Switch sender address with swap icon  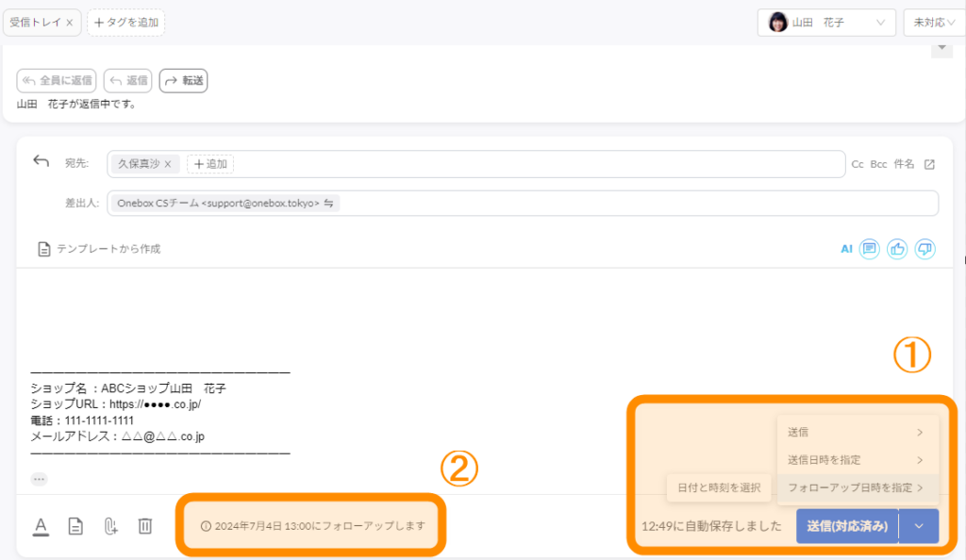pyautogui.click(x=328, y=203)
